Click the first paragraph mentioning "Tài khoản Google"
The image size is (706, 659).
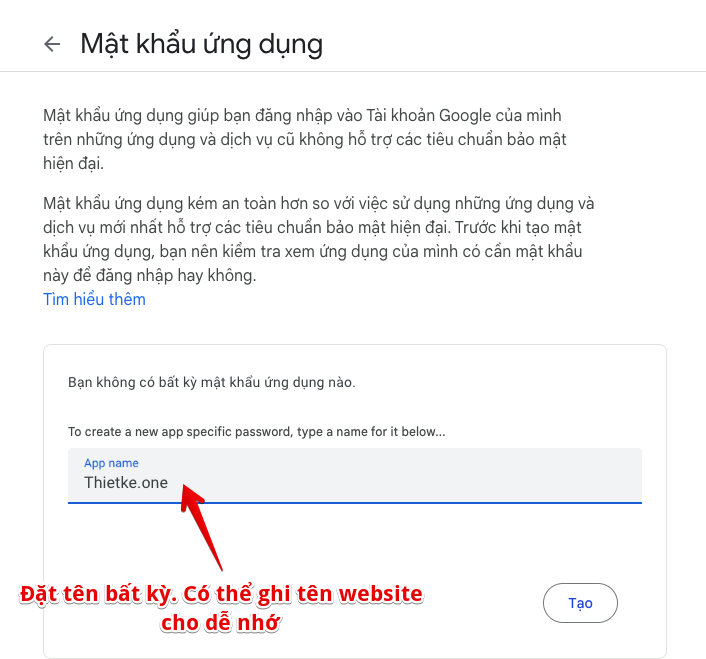tap(304, 140)
